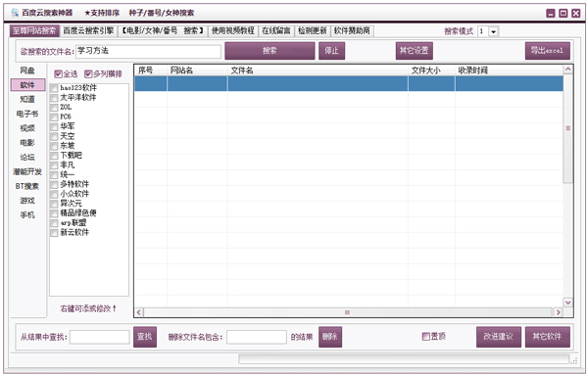The height and width of the screenshot is (375, 588).
Task: Toggle the 置顶 checkbox
Action: [425, 337]
